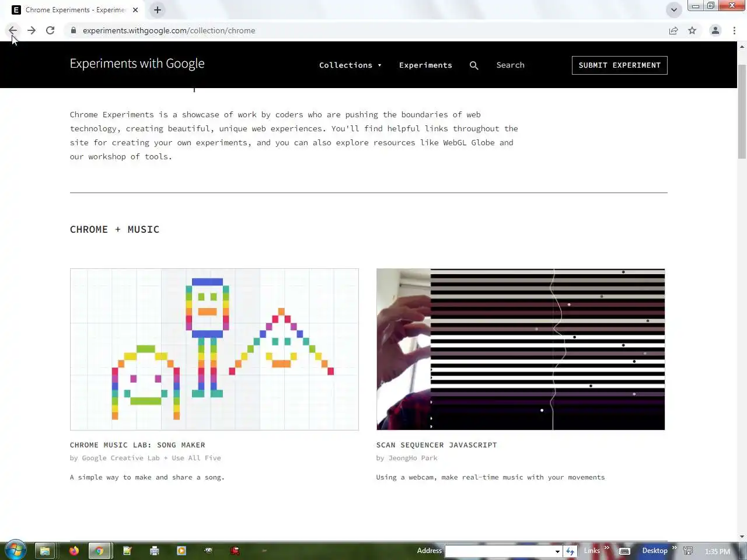Launch Firefox from the taskbar
Screen dimensions: 747x560
point(74,551)
